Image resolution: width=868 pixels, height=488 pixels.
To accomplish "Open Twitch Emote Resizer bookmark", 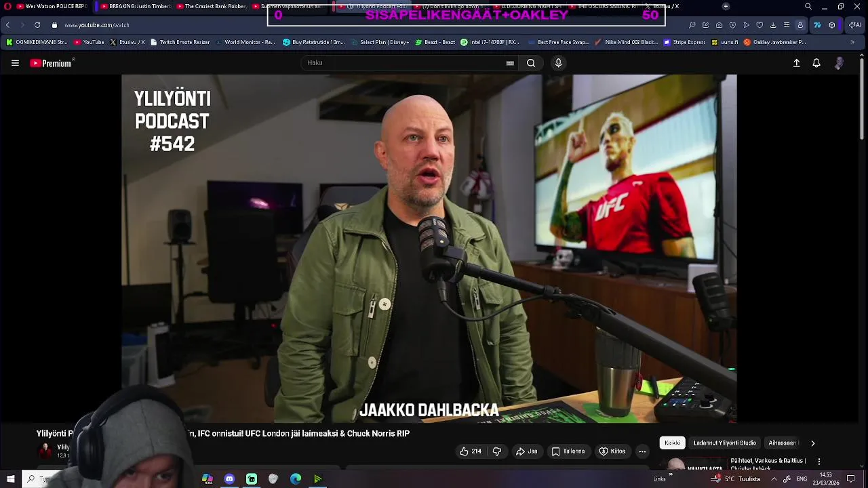I will (x=180, y=42).
